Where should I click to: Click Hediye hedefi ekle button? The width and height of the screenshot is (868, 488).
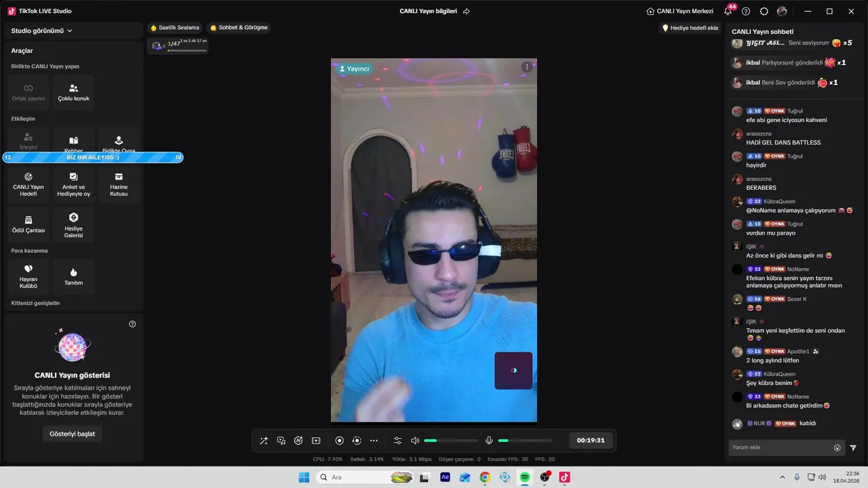click(690, 28)
